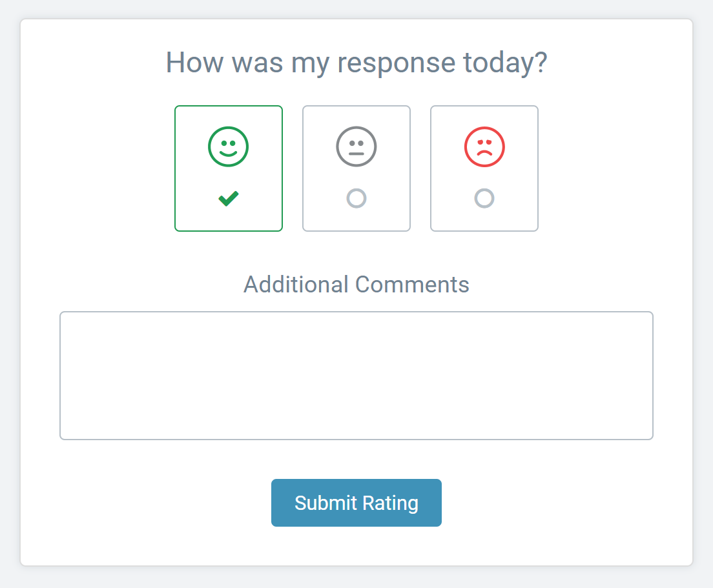Click the red sad face icon
Viewport: 713px width, 588px height.
[x=484, y=147]
